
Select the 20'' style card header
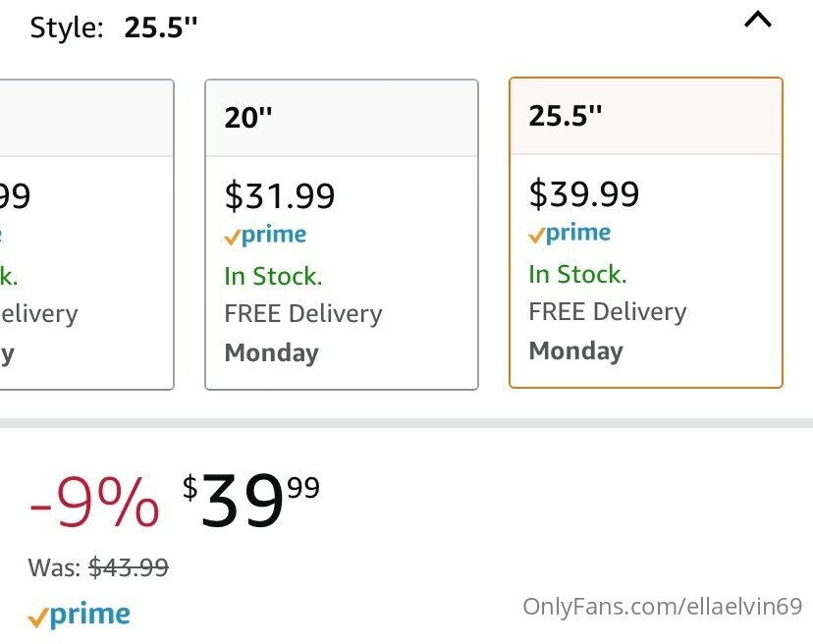[341, 118]
